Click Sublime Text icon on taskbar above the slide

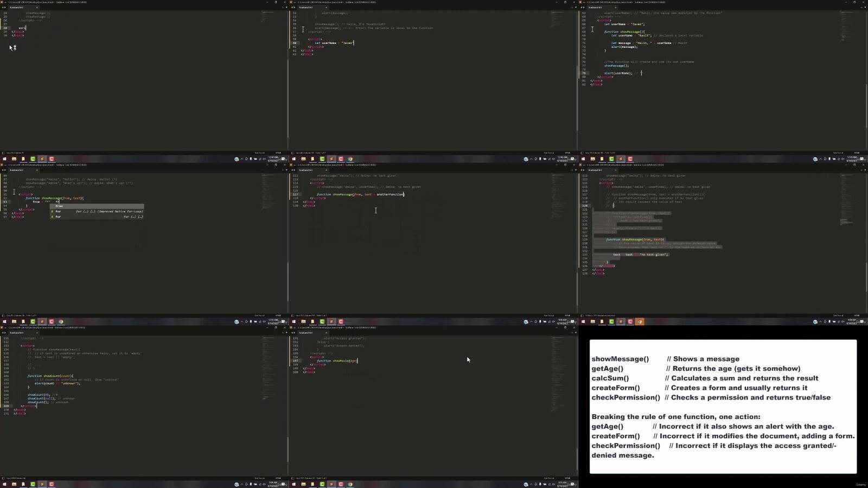[621, 321]
